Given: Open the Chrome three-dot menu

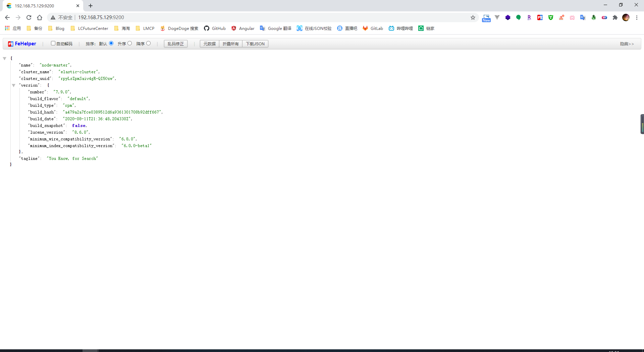Looking at the screenshot, I should tap(637, 17).
